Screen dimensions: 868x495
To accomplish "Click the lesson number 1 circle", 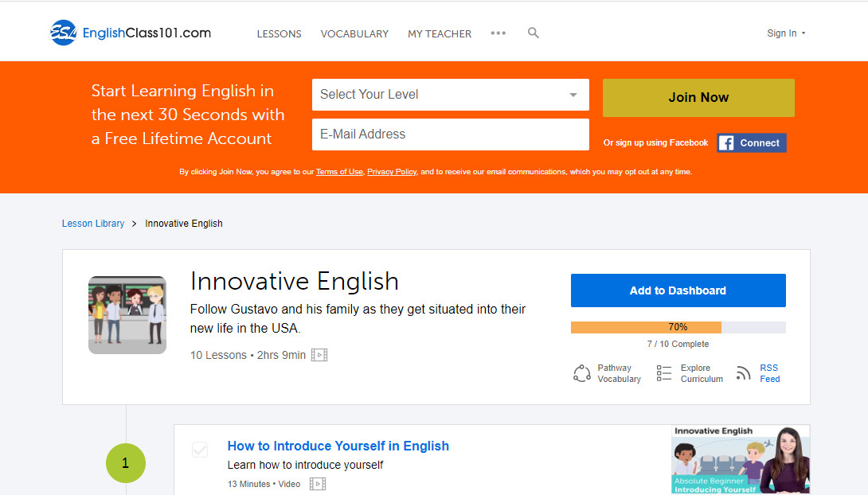I will [126, 463].
